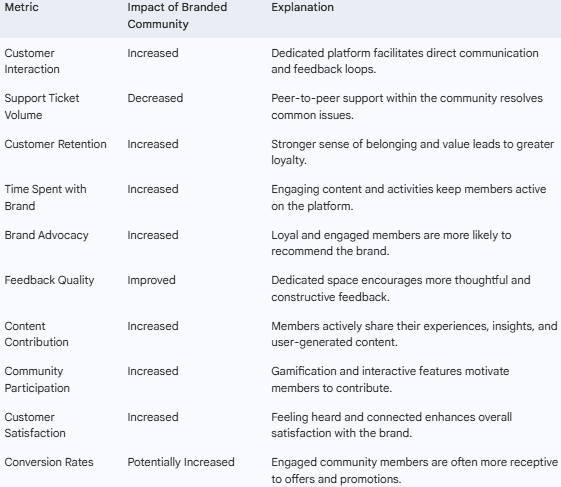Click the Customer Retention metric cell

point(55,144)
